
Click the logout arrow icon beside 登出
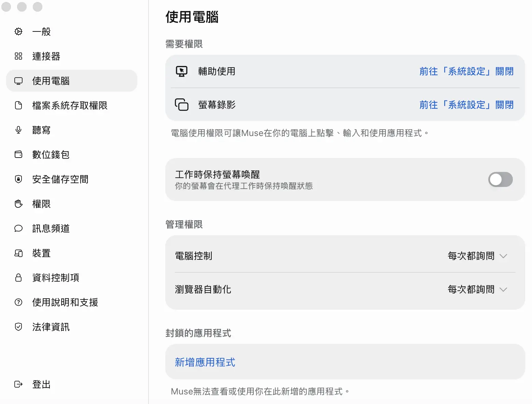pos(18,385)
